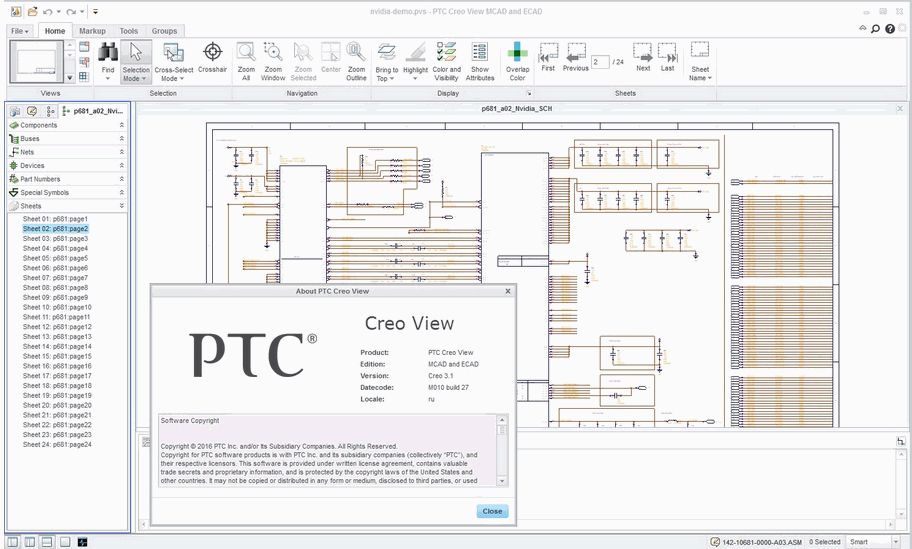Click Show Attributes icon
The image size is (912, 549).
click(480, 52)
